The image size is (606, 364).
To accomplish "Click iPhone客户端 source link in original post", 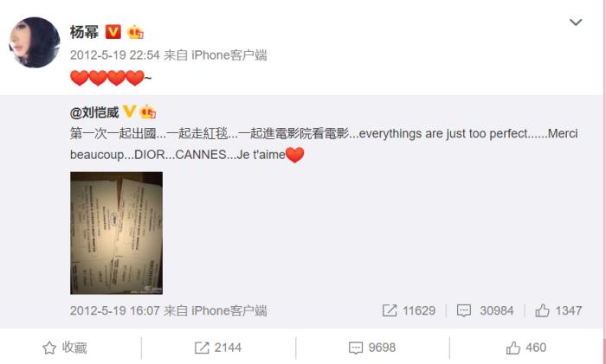I will click(x=229, y=310).
